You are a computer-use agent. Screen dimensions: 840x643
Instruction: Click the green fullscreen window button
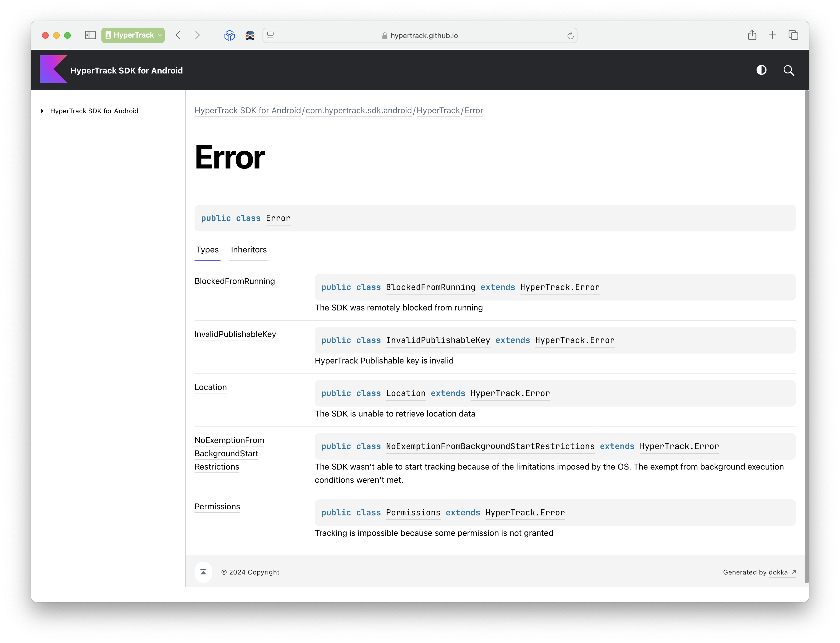67,35
